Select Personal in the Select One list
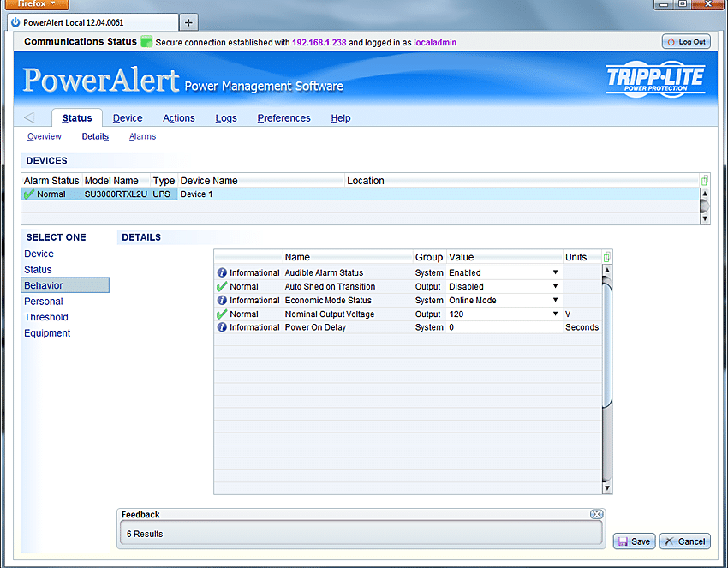Screen dimensions: 728x568 [44, 301]
